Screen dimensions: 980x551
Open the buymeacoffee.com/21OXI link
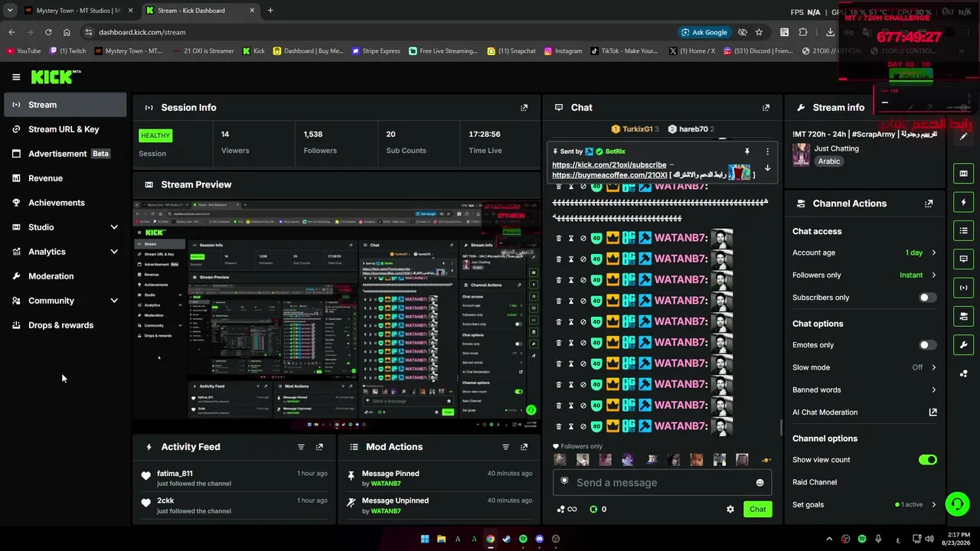(x=609, y=175)
